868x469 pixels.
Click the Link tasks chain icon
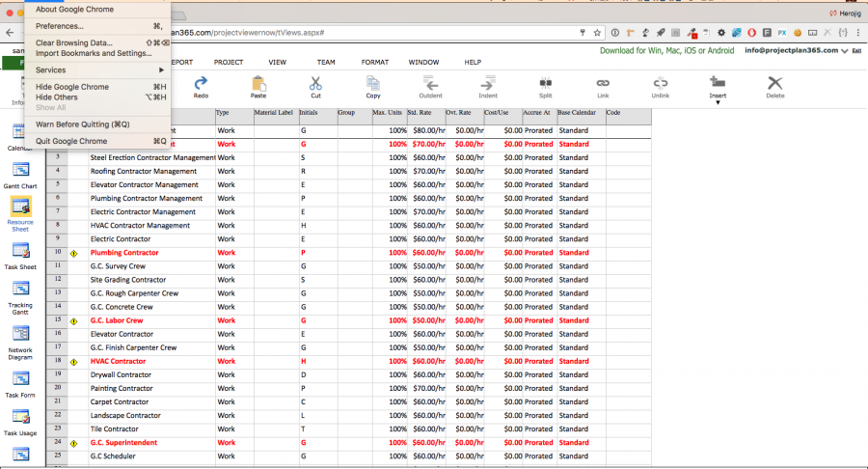603,83
